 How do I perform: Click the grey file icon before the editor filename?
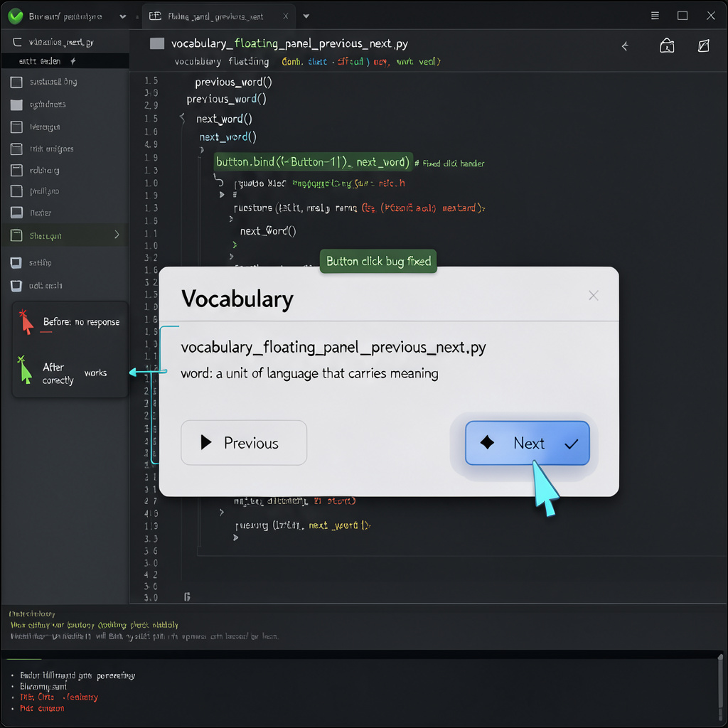point(157,43)
